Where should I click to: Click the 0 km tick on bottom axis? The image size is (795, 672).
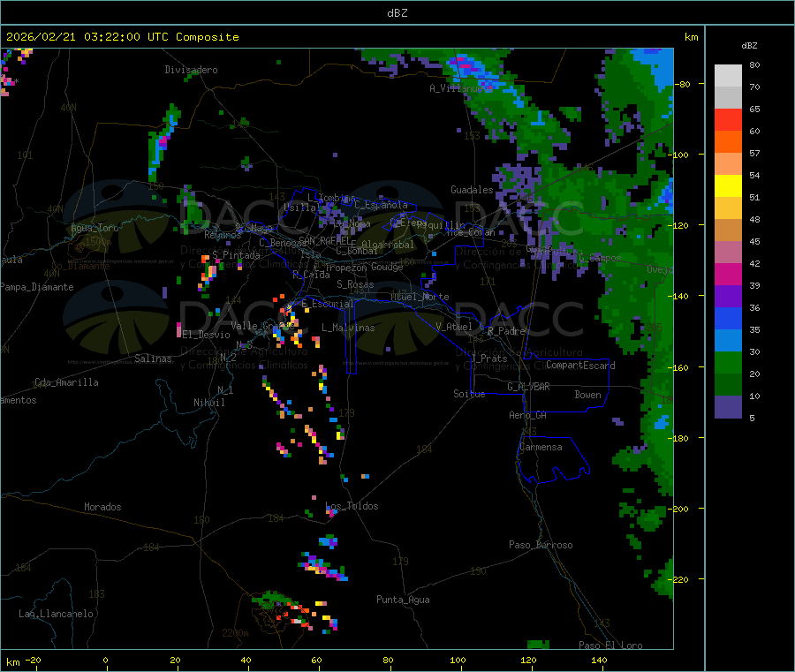105,660
